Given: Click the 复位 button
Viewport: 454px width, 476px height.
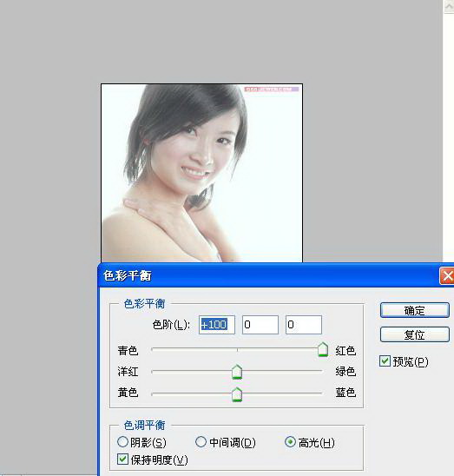Looking at the screenshot, I should 415,334.
